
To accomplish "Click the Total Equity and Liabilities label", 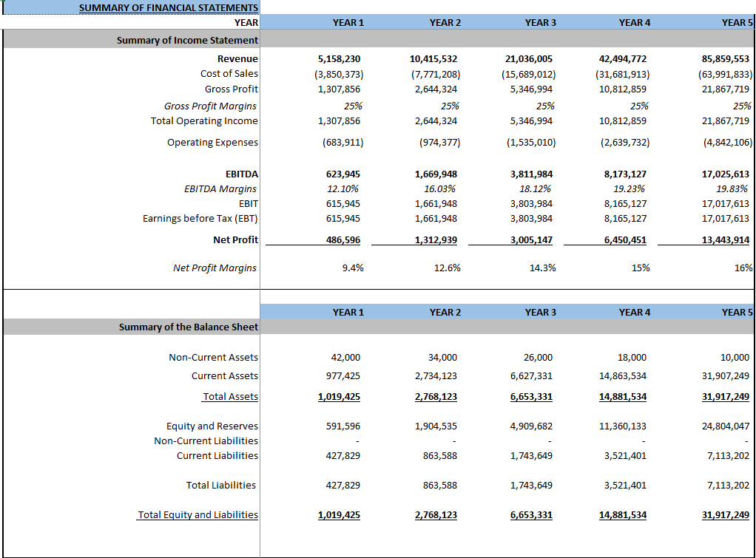I will [197, 514].
